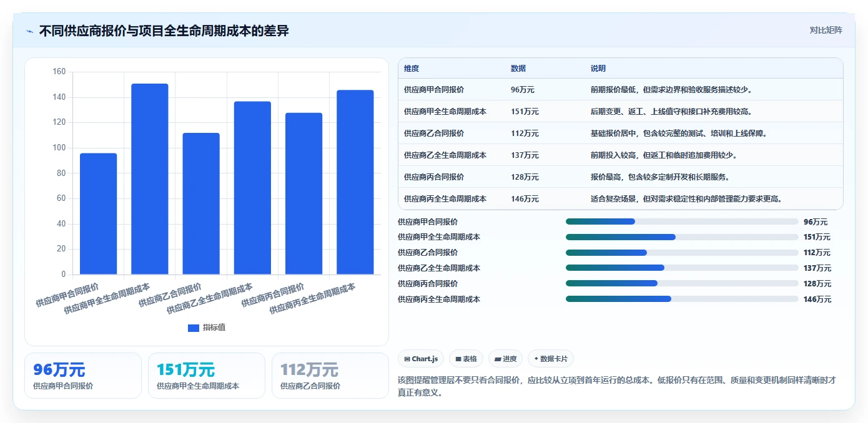Viewport: 868px width, 423px height.
Task: Click description starting 前期报价最低
Action: (671, 90)
